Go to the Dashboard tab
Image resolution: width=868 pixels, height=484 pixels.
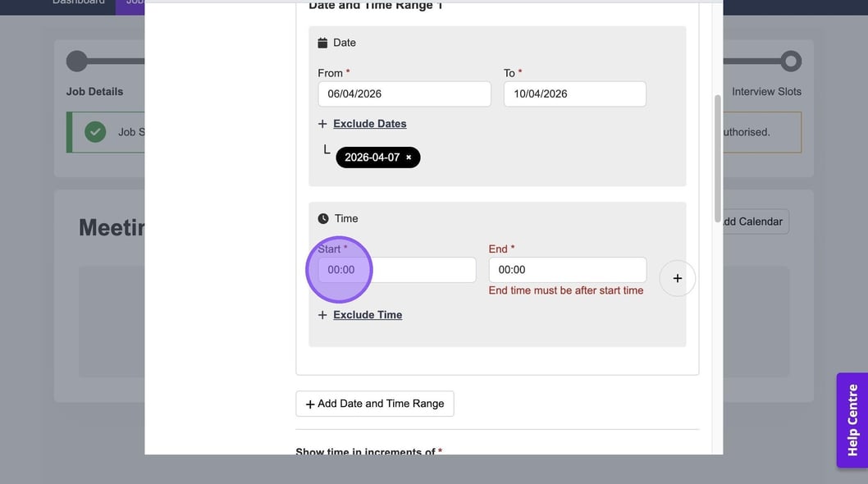78,2
